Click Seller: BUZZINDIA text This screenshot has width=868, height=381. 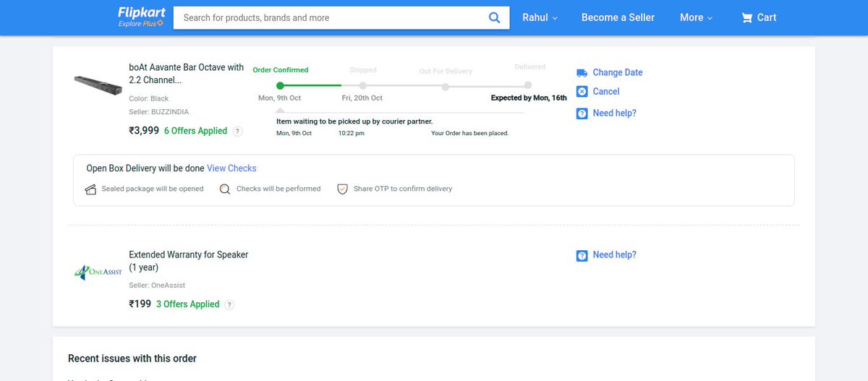click(159, 112)
